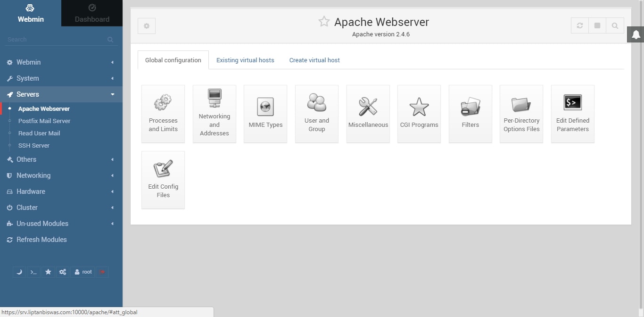Expand Cluster menu category
644x317 pixels.
(x=61, y=208)
